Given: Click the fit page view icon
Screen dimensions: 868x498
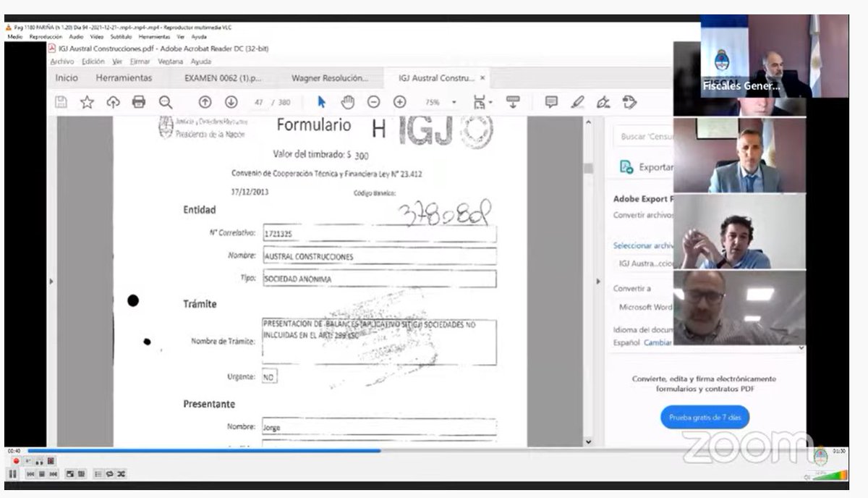Looking at the screenshot, I should 479,102.
